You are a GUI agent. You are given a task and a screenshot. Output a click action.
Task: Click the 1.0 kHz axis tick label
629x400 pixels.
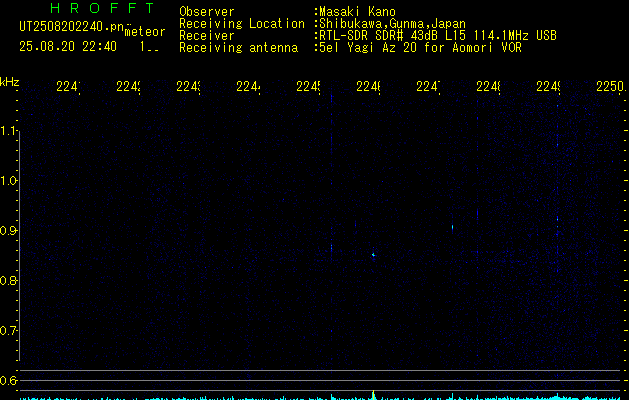8,181
